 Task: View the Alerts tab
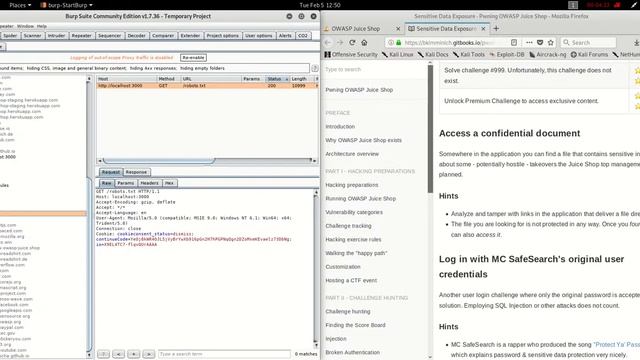(285, 36)
